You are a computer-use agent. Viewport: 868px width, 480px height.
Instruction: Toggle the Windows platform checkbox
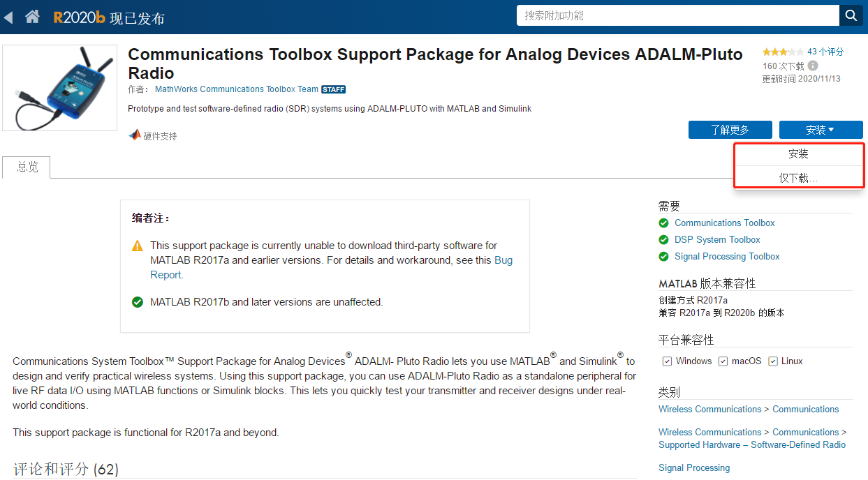pyautogui.click(x=667, y=361)
